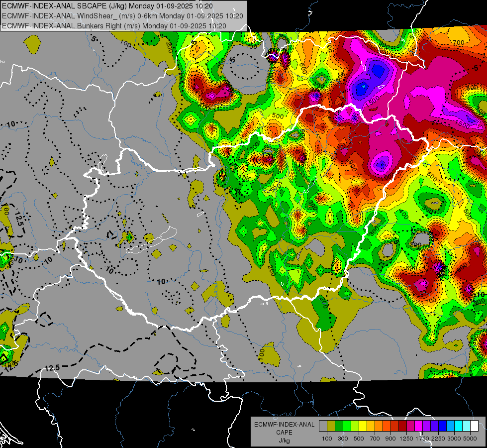Select the yellow-green legend swatch
The width and height of the screenshot is (487, 448).
tap(355, 426)
